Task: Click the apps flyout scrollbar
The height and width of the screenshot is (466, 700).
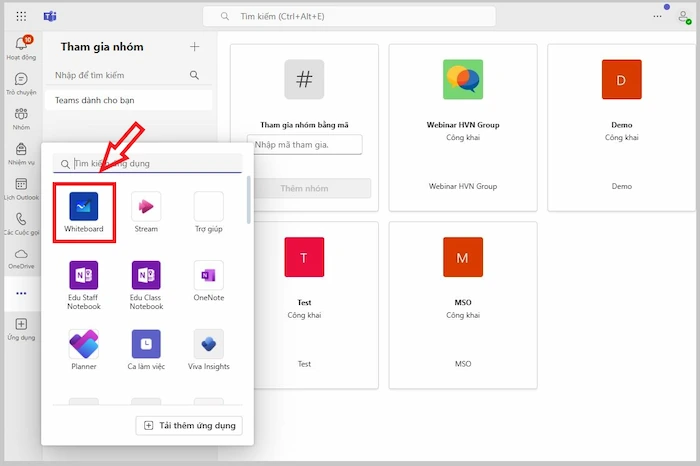Action: 248,200
